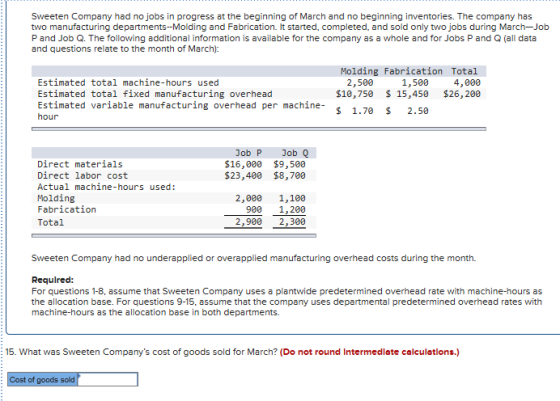This screenshot has height=401, width=560.
Task: Select the 900 Fabrication hours for Job P
Action: point(254,210)
